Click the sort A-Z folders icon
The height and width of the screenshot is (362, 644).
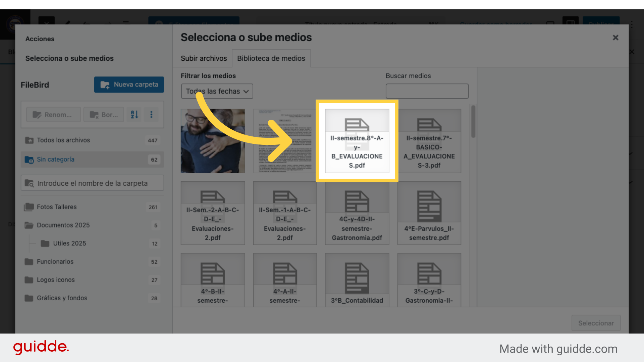click(x=135, y=115)
